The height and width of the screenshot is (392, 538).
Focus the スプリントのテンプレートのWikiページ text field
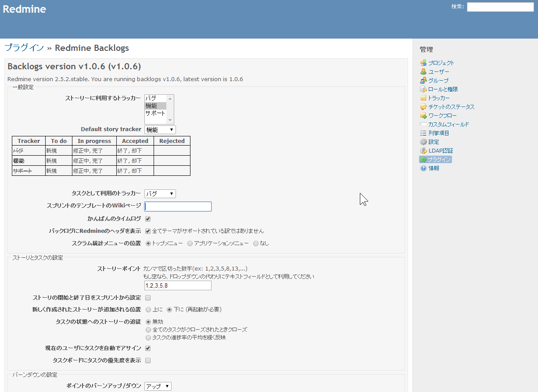(x=178, y=207)
